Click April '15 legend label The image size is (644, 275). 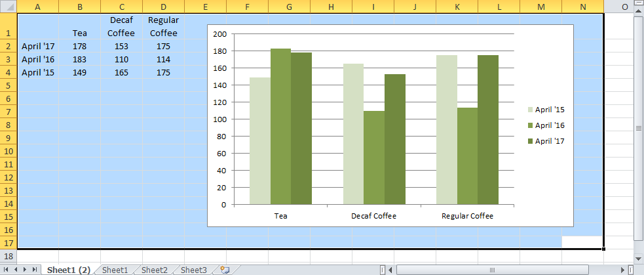point(550,110)
